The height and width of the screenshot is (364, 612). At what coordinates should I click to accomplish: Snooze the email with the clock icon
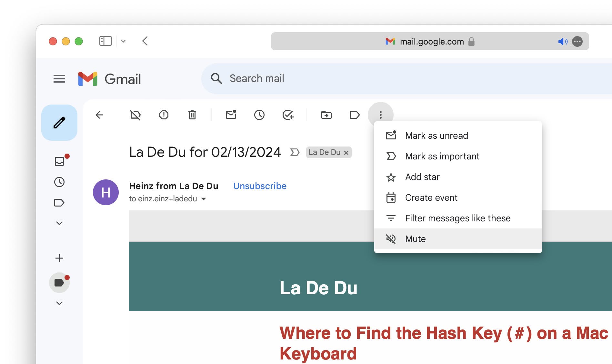(259, 115)
